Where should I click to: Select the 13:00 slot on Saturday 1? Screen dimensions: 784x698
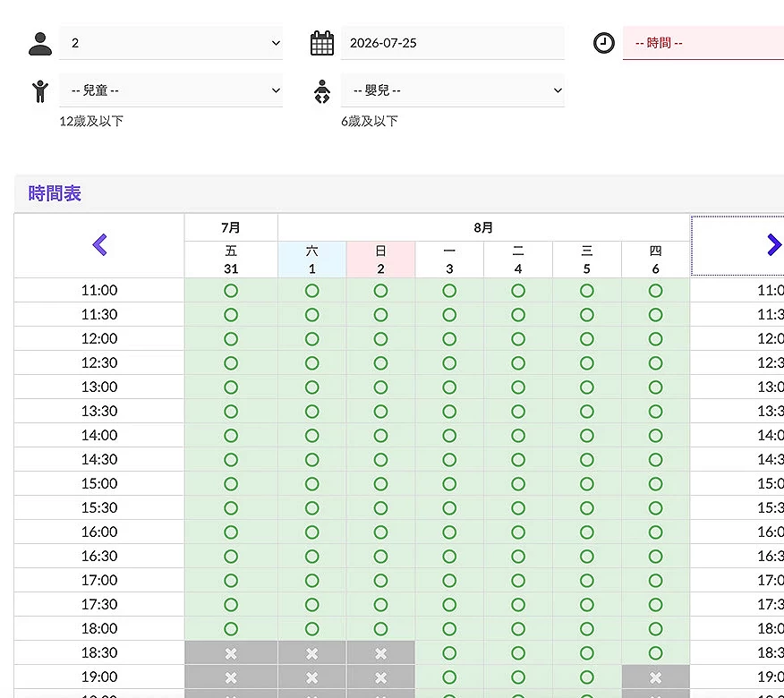(x=312, y=387)
